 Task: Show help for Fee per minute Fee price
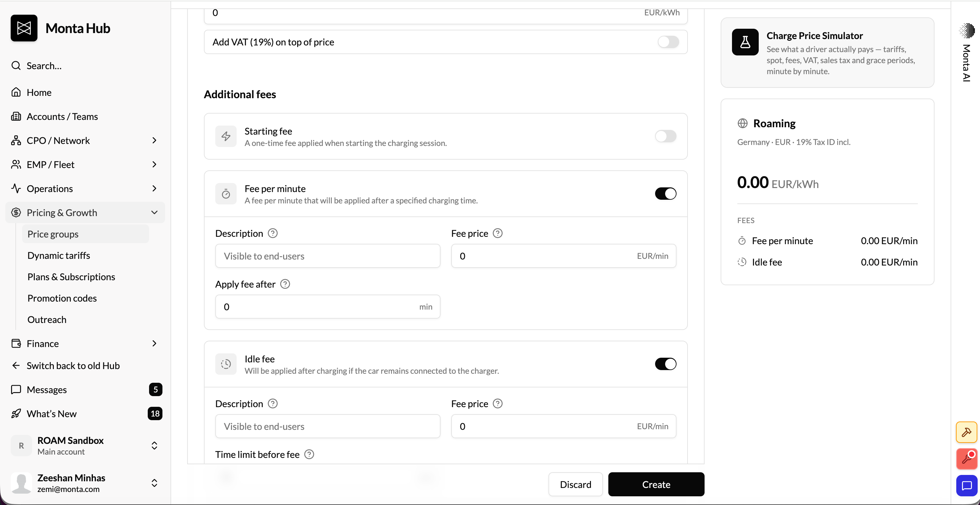(x=498, y=233)
